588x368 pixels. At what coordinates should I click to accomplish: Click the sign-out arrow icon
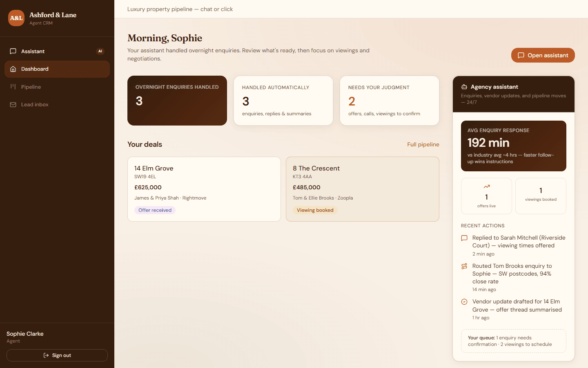click(x=46, y=355)
